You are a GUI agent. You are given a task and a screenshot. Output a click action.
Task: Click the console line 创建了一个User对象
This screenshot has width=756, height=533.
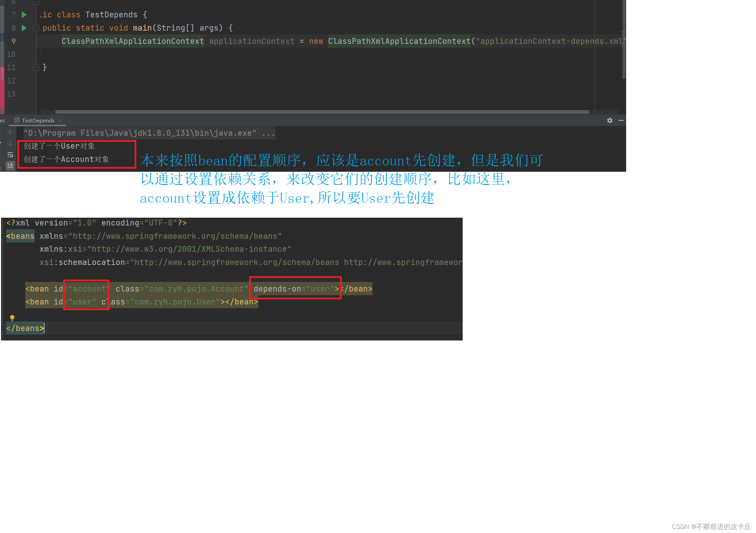[x=59, y=146]
